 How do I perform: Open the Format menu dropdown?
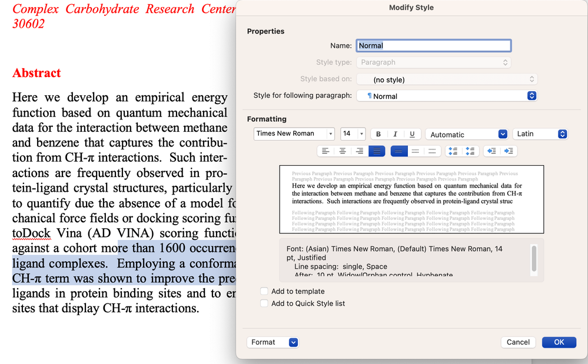point(273,342)
